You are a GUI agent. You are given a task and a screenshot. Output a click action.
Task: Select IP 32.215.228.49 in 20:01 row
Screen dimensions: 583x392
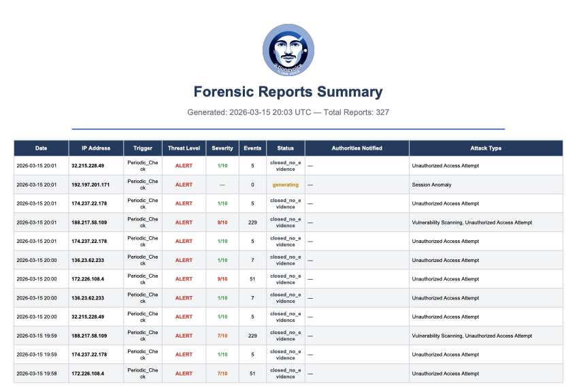tap(88, 165)
